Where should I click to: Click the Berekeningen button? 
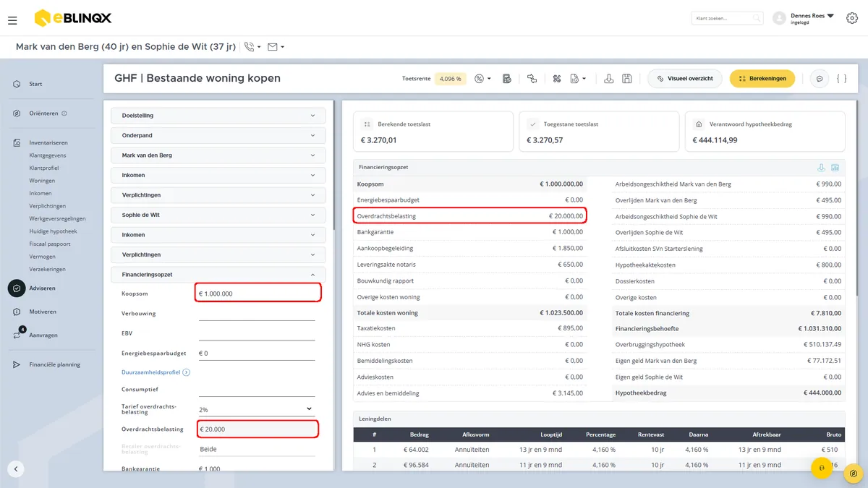(x=762, y=78)
